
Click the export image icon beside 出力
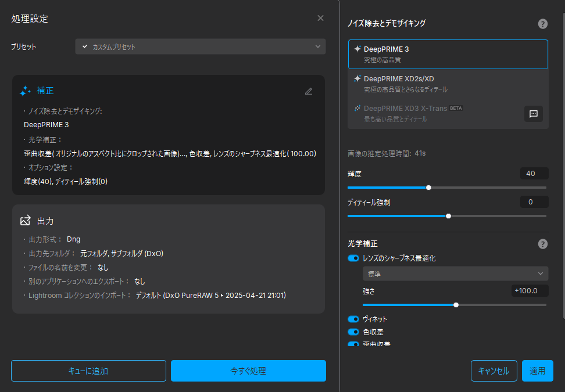point(25,220)
